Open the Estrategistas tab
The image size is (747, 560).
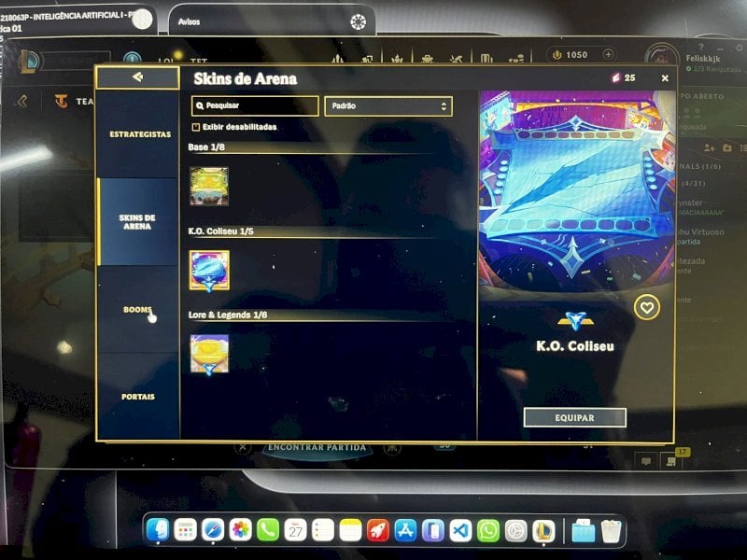click(139, 134)
